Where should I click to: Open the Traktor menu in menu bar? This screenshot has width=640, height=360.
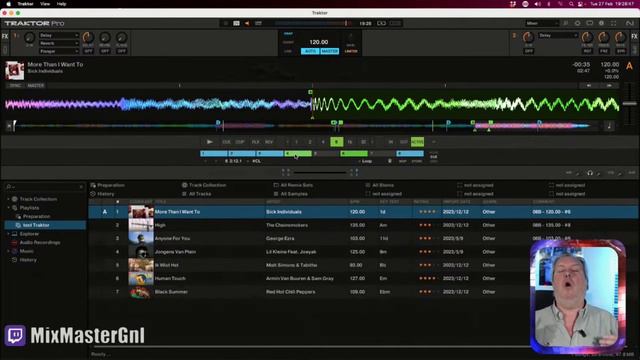click(x=25, y=4)
